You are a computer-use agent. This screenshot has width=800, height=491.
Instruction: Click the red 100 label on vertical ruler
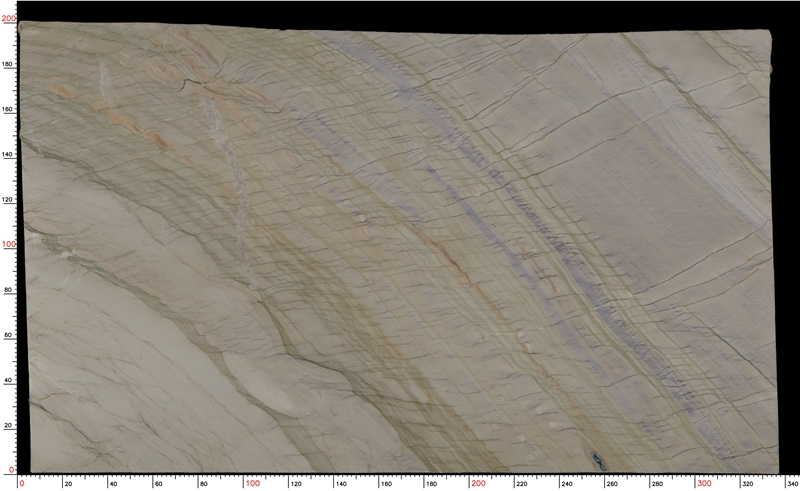click(9, 244)
